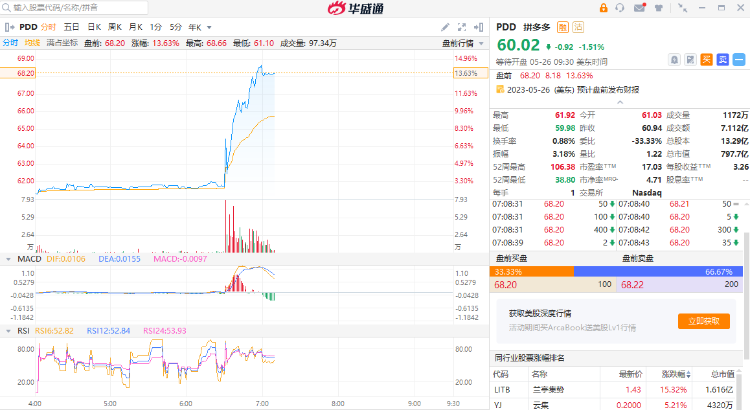Viewport: 750px width, 410px height.
Task: Toggle fullscreen chart icon
Action: 462,27
